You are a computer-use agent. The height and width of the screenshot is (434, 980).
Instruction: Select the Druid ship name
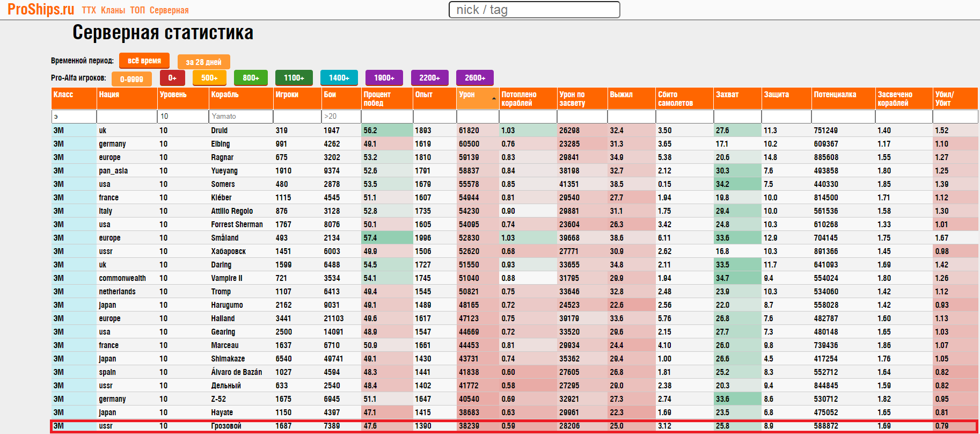(x=219, y=131)
